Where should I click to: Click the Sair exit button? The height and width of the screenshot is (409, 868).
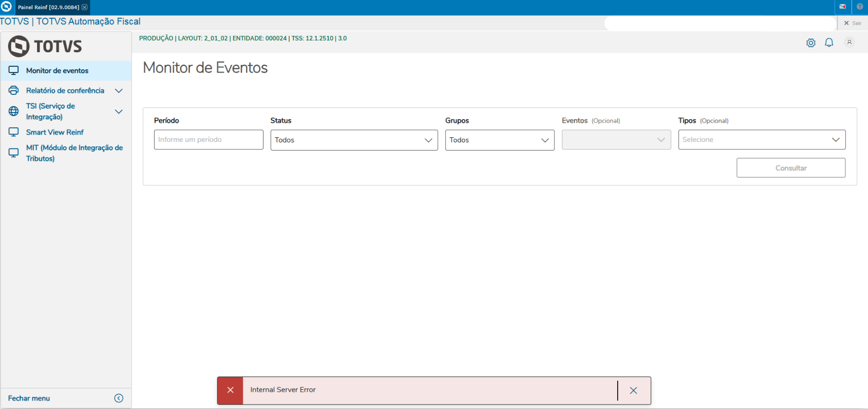[853, 23]
